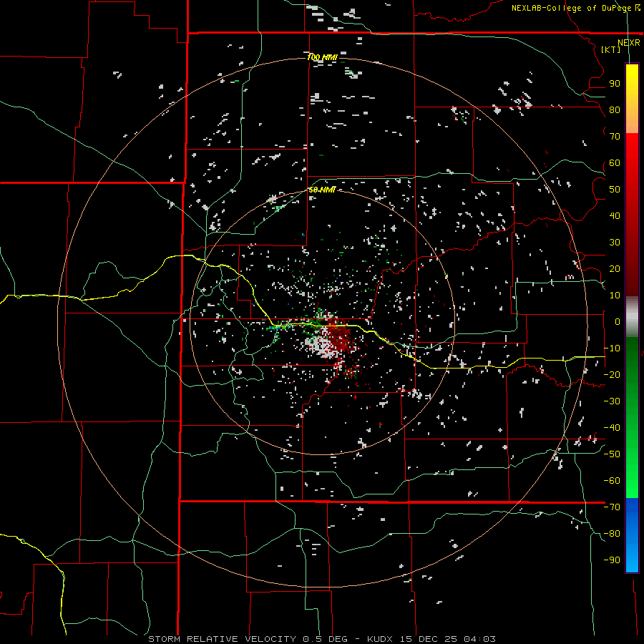Image resolution: width=644 pixels, height=644 pixels.
Task: Click the 0 value on velocity scale
Action: 617,322
